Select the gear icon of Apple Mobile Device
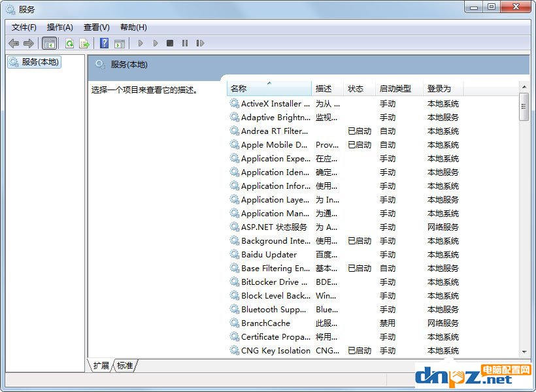536x392 pixels. pyautogui.click(x=234, y=144)
